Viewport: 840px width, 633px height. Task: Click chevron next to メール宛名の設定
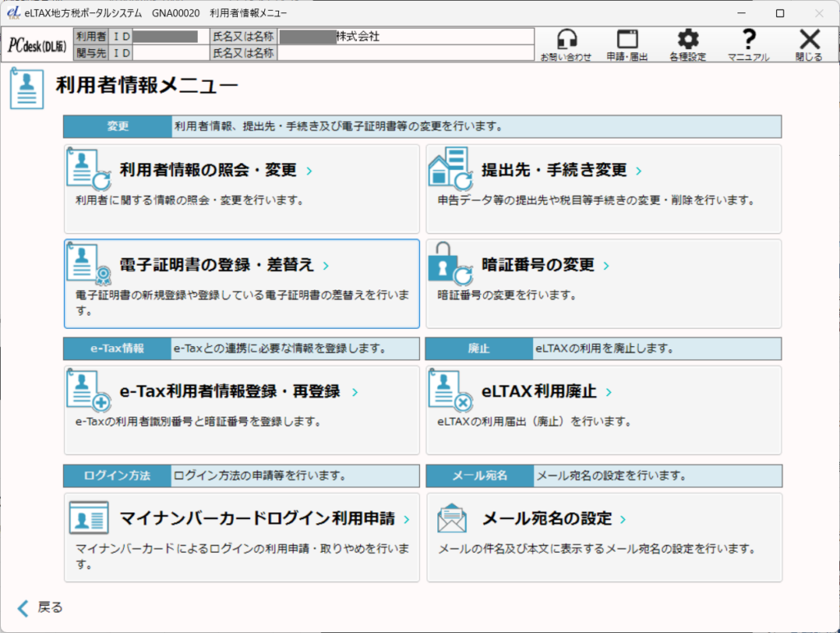tap(623, 520)
